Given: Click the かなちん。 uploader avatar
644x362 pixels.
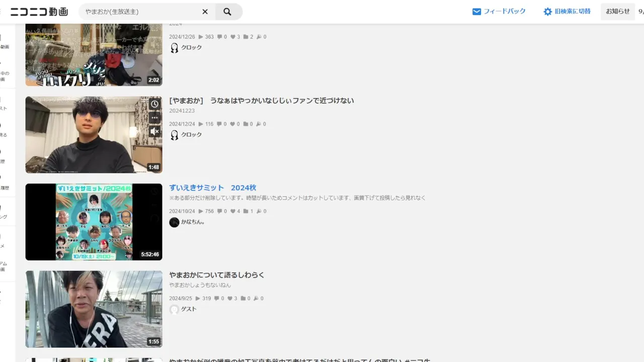Looking at the screenshot, I should (x=174, y=222).
